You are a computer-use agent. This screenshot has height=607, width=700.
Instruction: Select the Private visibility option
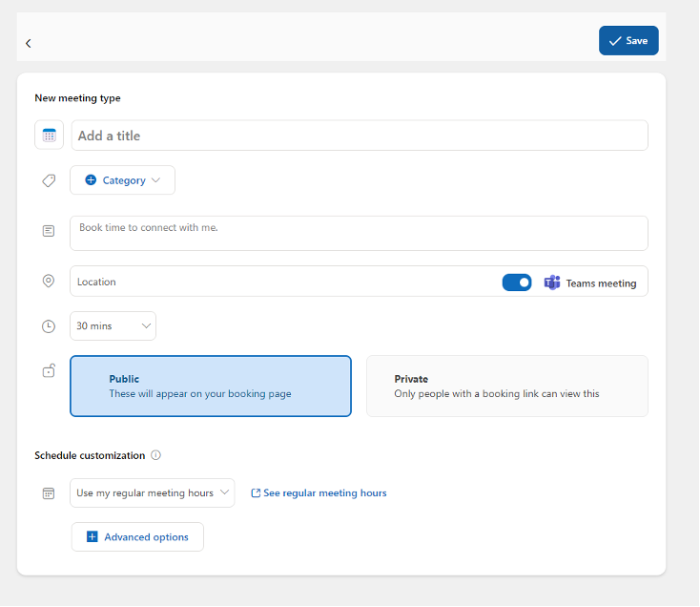tap(506, 387)
